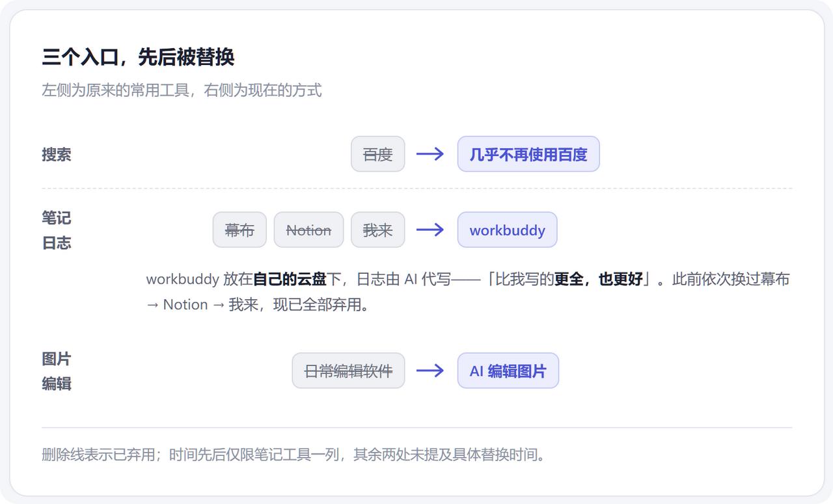Image resolution: width=833 pixels, height=504 pixels.
Task: Click the struck-through 幕布 chip
Action: [x=239, y=230]
